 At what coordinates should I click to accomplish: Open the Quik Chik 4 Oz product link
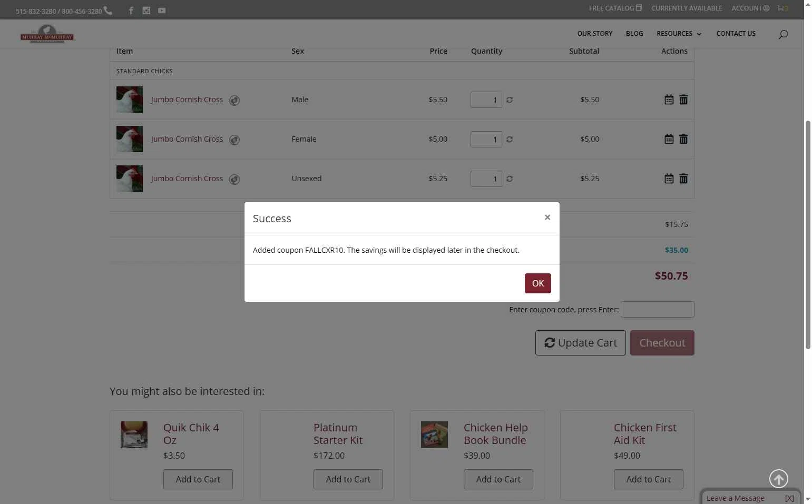[x=191, y=434]
